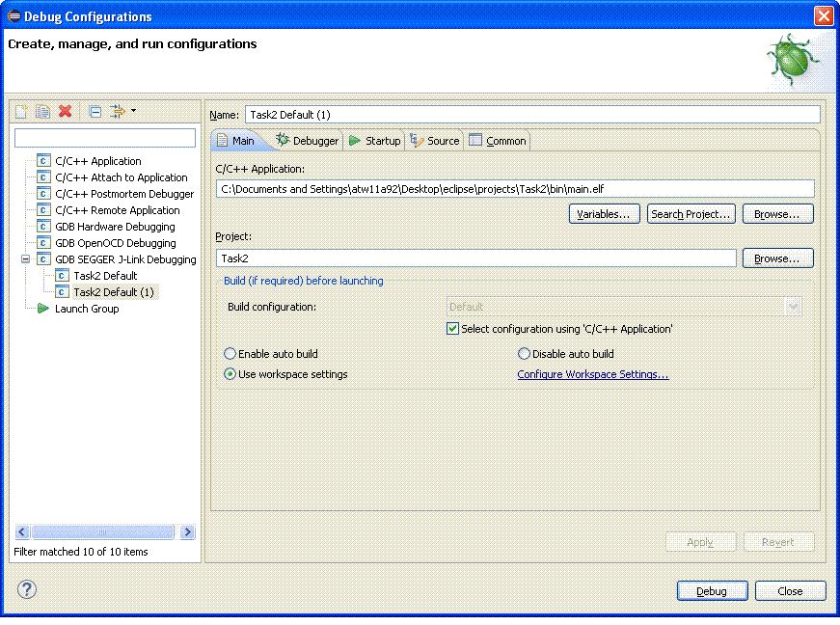Viewport: 840px width, 625px height.
Task: Select C/C++ Application tree entry
Action: (98, 161)
